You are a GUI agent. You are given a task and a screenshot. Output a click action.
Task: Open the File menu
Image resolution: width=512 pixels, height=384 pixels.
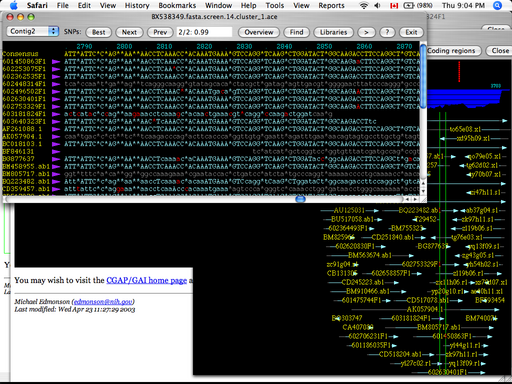pyautogui.click(x=63, y=5)
